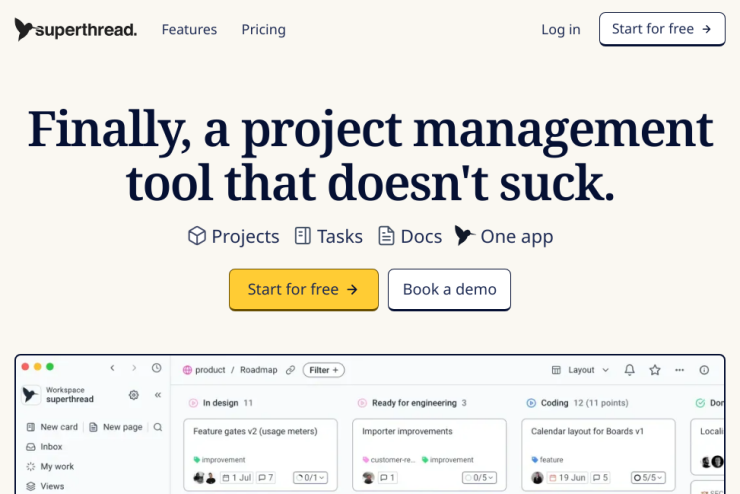Open the Pricing nav link

pyautogui.click(x=263, y=29)
